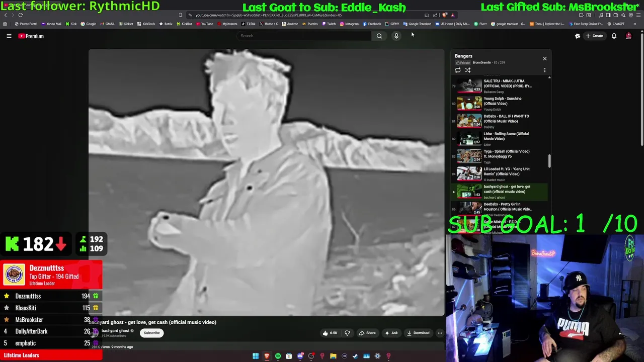Open Microsoft Store from taskbar
This screenshot has height=362, width=644.
point(289,356)
